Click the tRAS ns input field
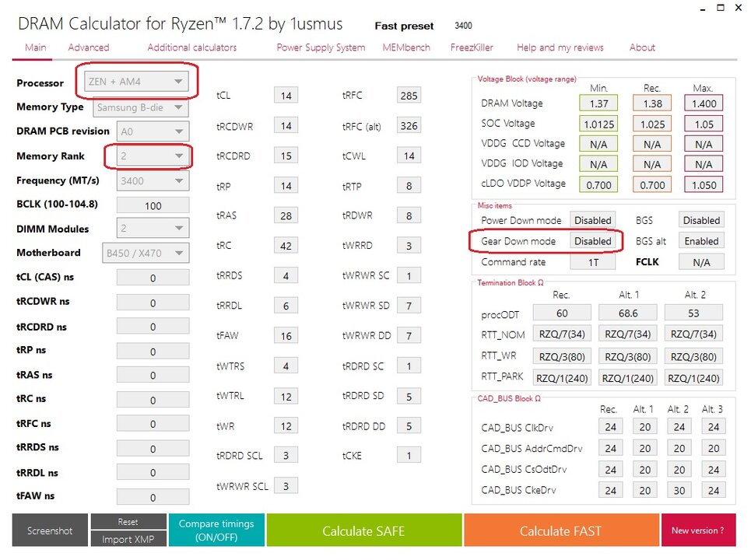The width and height of the screenshot is (751, 560). click(x=153, y=375)
